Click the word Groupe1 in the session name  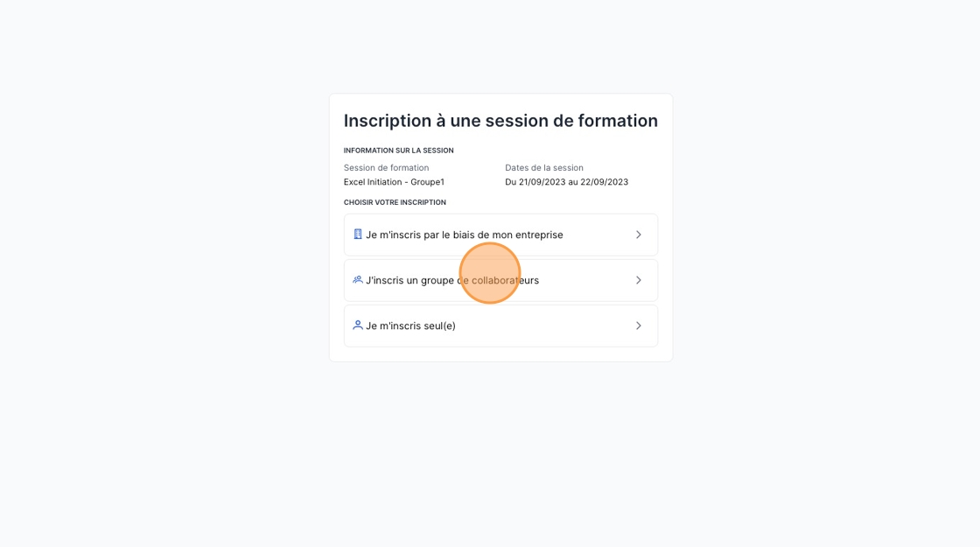coord(428,182)
